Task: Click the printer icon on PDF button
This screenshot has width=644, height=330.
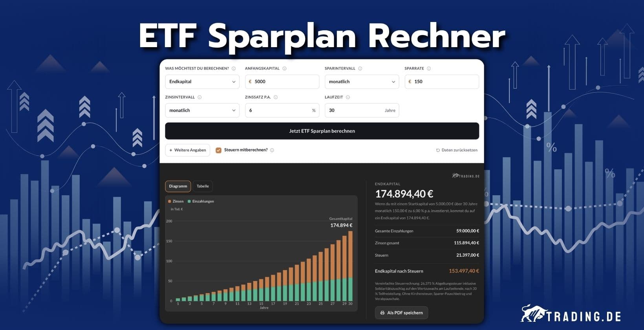Action: coord(382,313)
